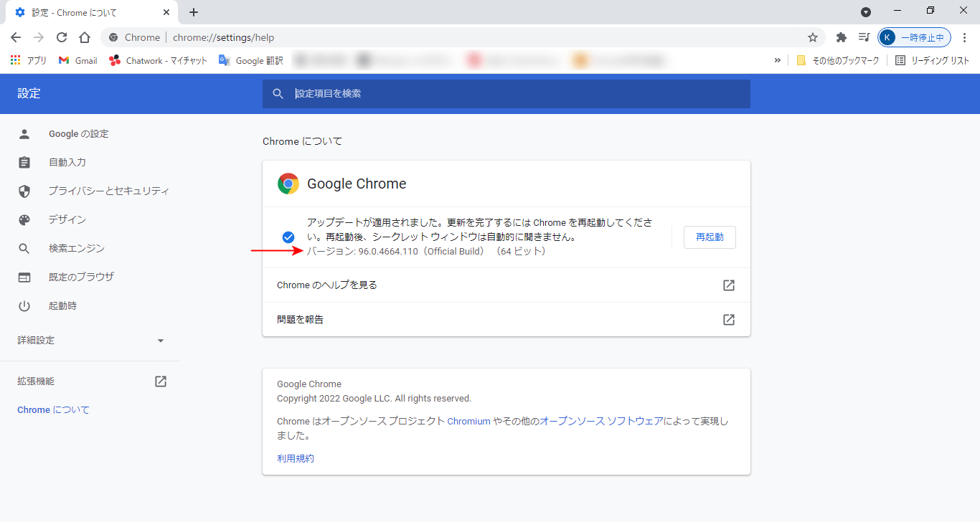Open the Chrome three-dot menu
This screenshot has width=980, height=522.
coord(965,37)
